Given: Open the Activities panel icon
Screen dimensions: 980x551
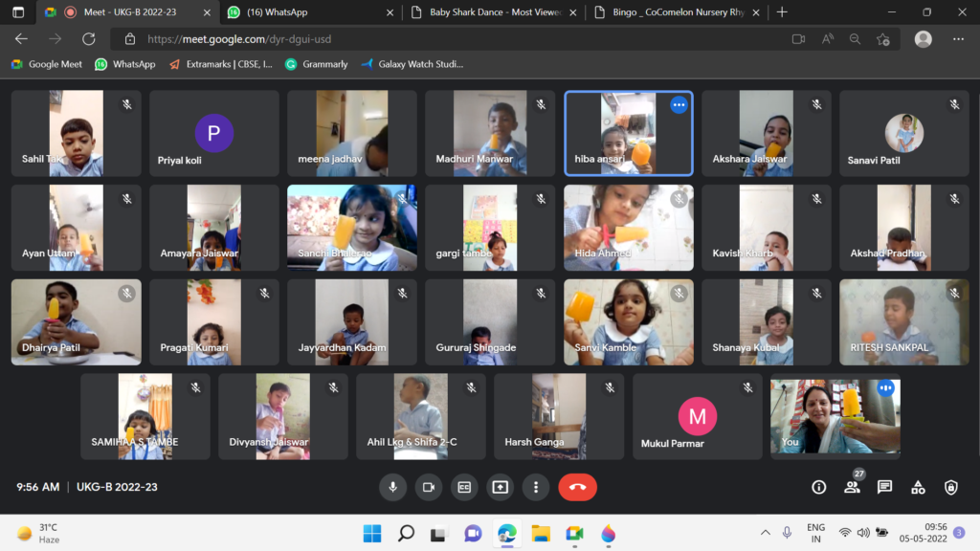Looking at the screenshot, I should [x=918, y=487].
